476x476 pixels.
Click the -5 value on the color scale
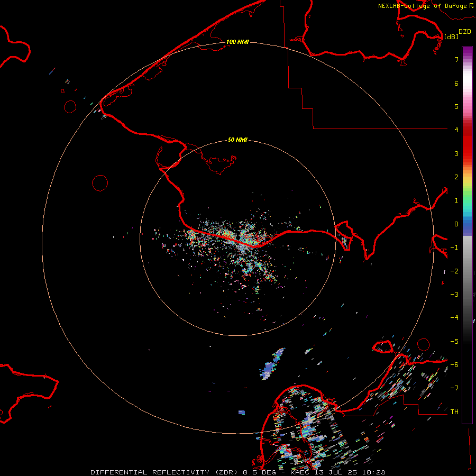[454, 342]
